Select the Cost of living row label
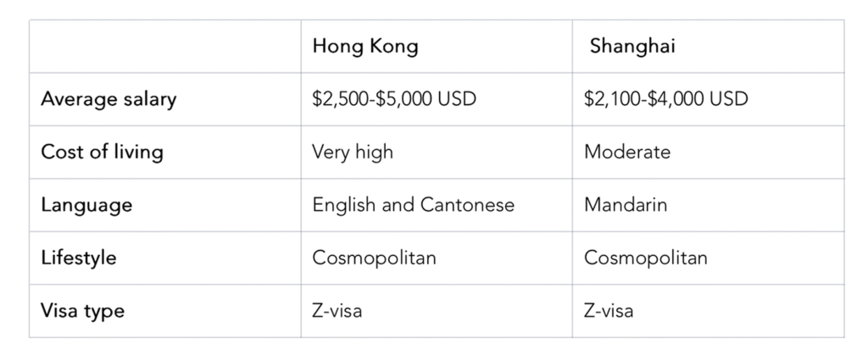 point(102,152)
